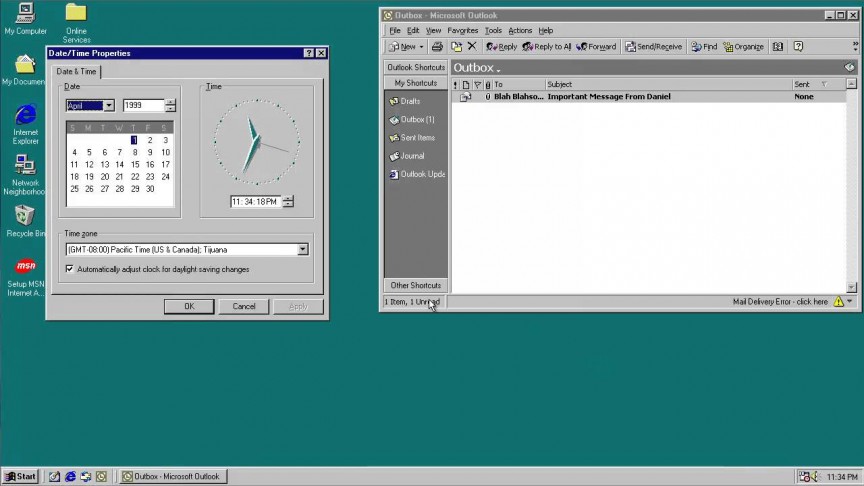
Task: Uncheck automatically adjust clock for daylight saving
Action: pos(69,269)
